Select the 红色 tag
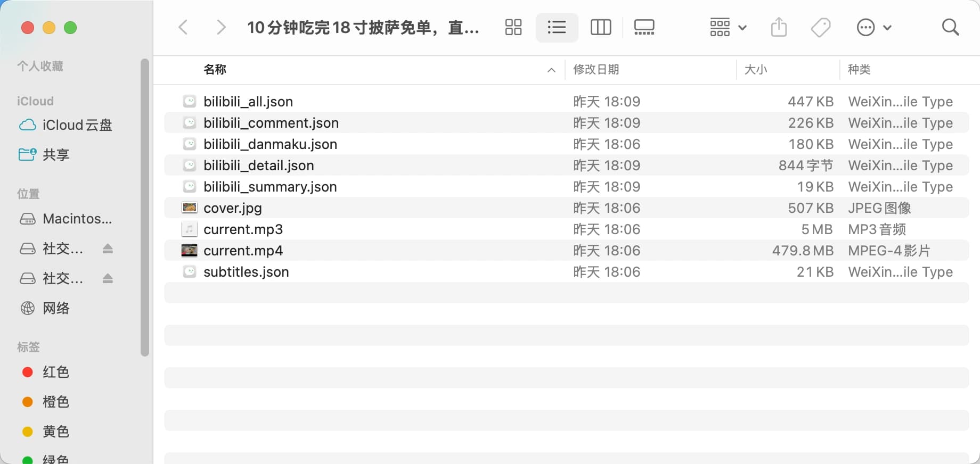The width and height of the screenshot is (980, 464). (x=56, y=372)
